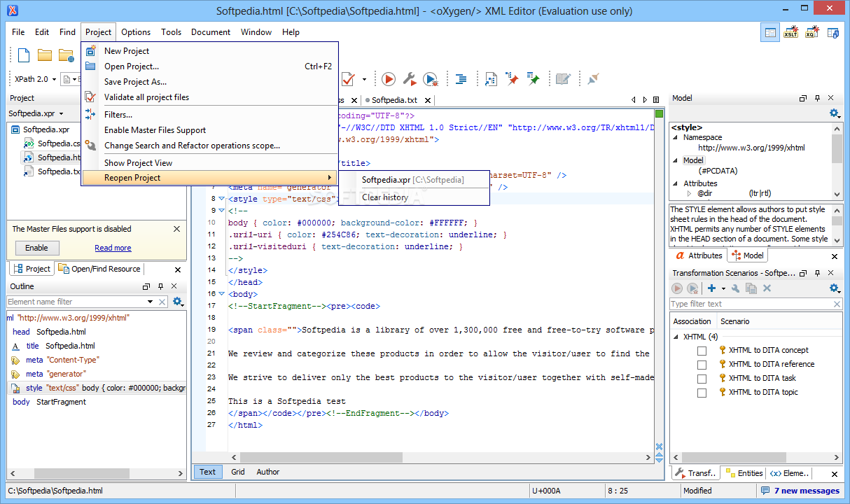Screen dimensions: 850x504
Task: Click the XSLT debugger perspective icon
Action: coord(790,32)
